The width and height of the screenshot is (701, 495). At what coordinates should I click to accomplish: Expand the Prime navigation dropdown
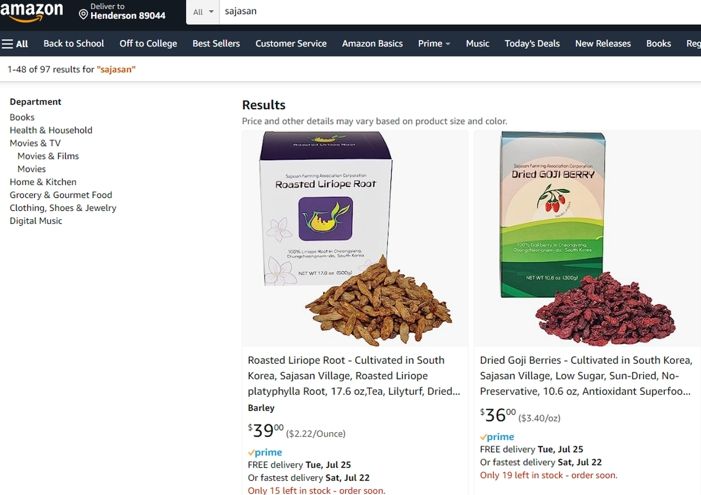[434, 44]
